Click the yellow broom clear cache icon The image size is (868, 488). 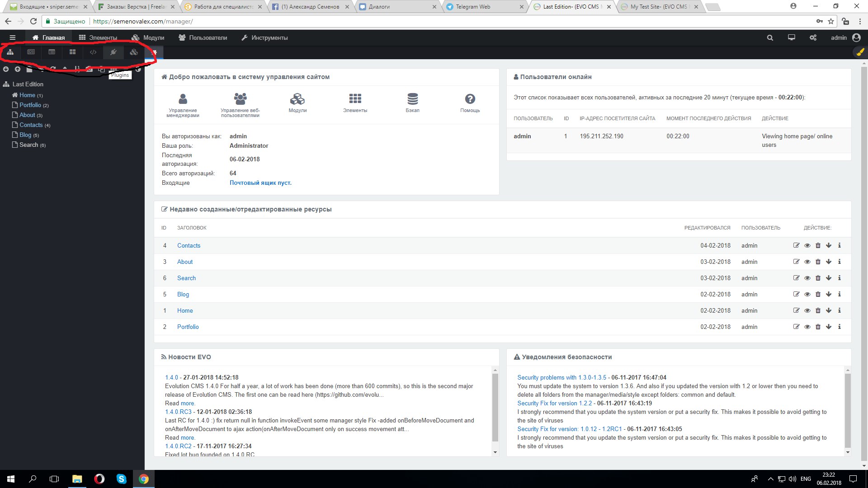pyautogui.click(x=860, y=52)
